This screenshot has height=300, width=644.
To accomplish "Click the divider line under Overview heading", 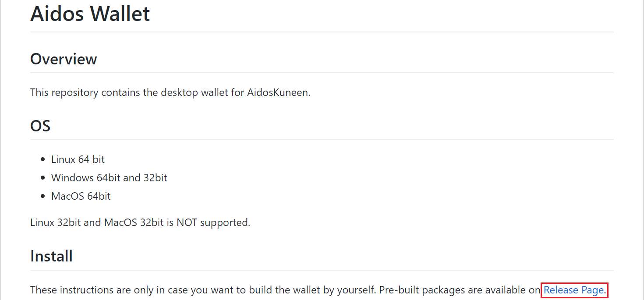I will [x=322, y=73].
